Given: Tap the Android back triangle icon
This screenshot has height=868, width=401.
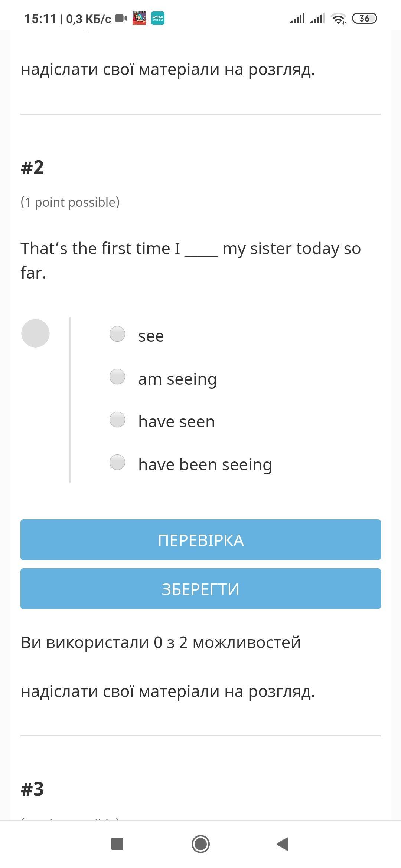Looking at the screenshot, I should 283,844.
